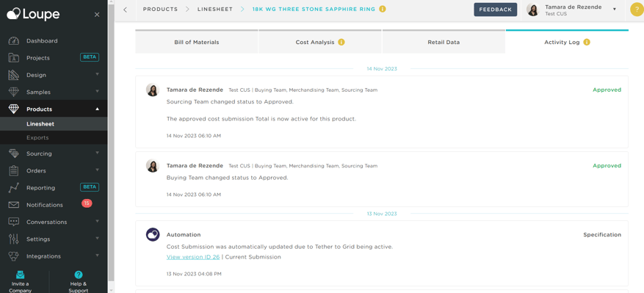Open the Notifications envelope icon
This screenshot has width=644, height=293.
pyautogui.click(x=13, y=205)
